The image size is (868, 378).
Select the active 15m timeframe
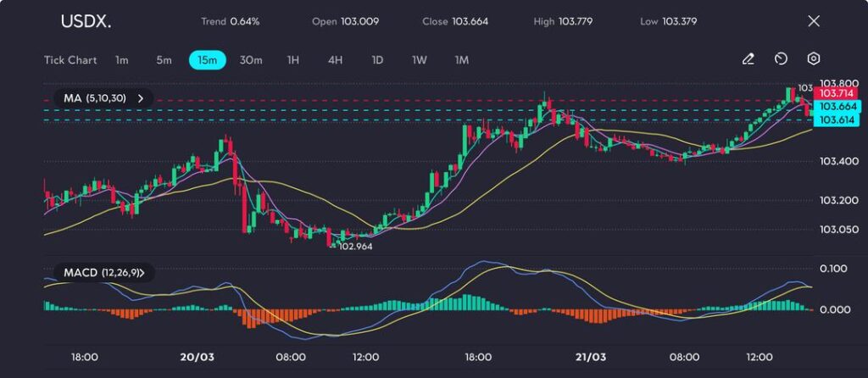(x=207, y=60)
